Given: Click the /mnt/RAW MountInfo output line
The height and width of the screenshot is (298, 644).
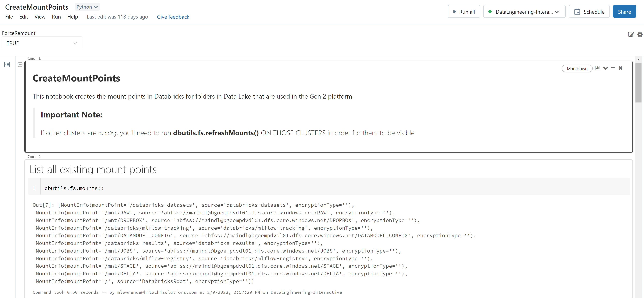Looking at the screenshot, I should coord(215,213).
